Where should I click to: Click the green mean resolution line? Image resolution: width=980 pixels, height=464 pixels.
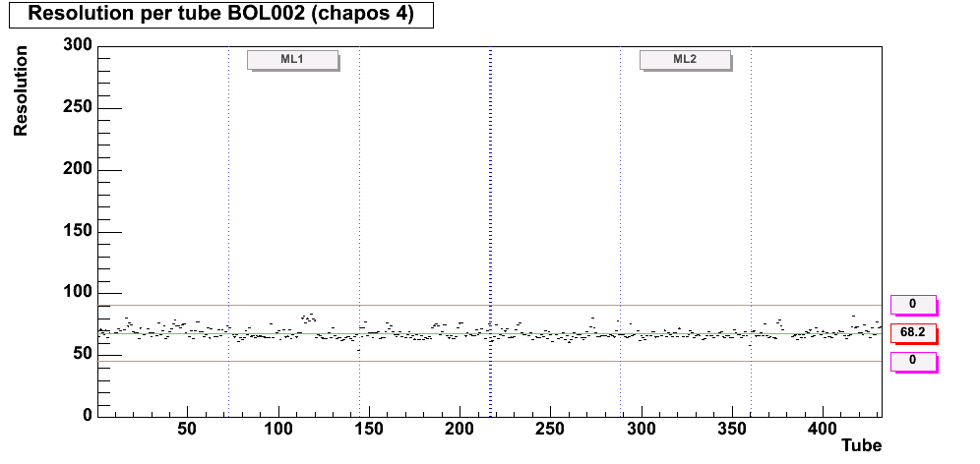tap(490, 333)
